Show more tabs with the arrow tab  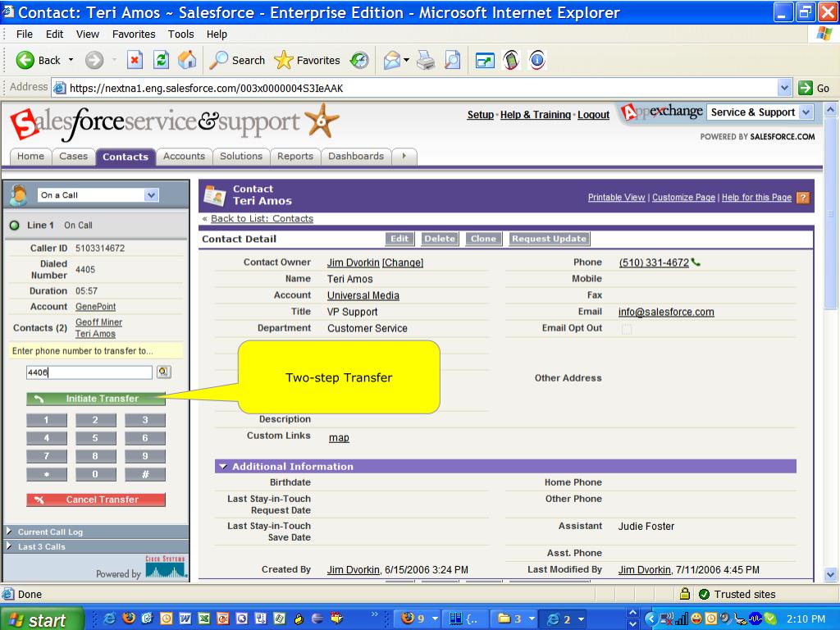click(404, 156)
